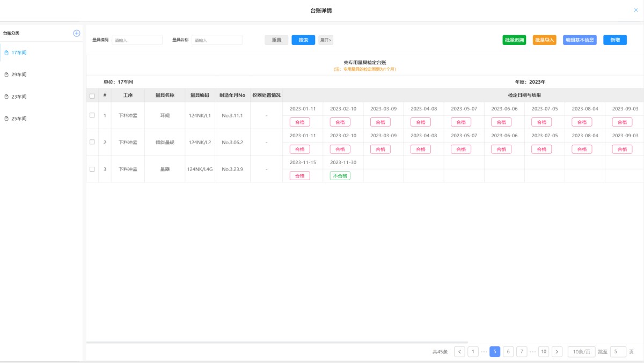Click the ellipsis after page 7
This screenshot has width=644, height=363.
click(532, 352)
